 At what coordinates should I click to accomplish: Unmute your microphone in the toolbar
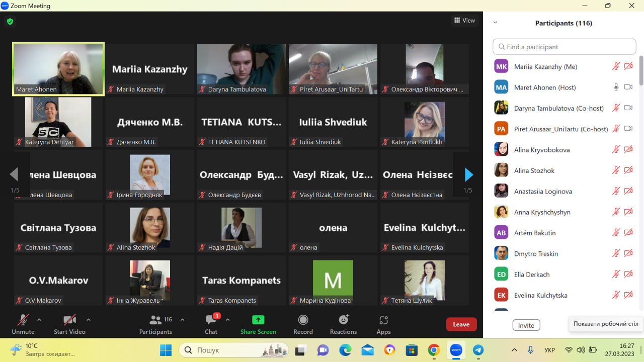23,324
